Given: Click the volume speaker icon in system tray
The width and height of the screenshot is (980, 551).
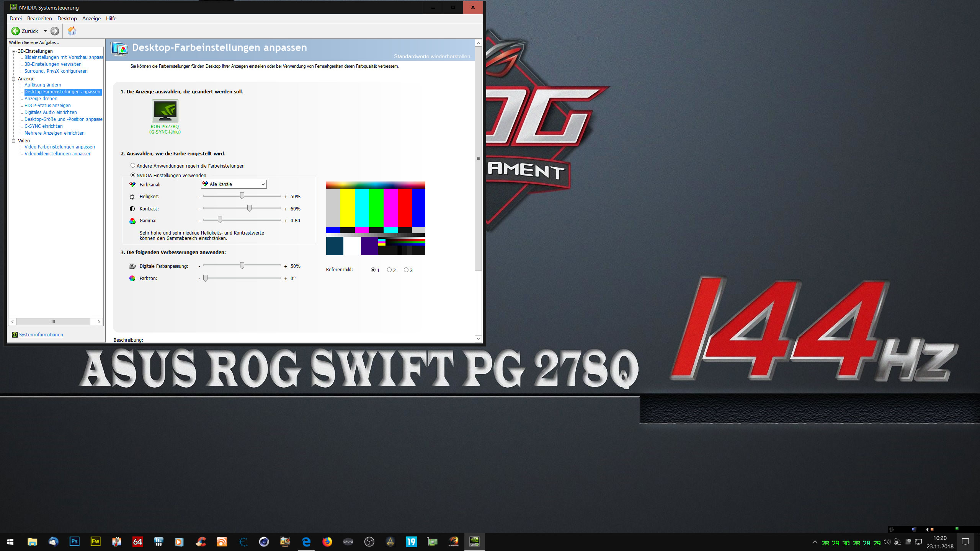Looking at the screenshot, I should tap(887, 542).
